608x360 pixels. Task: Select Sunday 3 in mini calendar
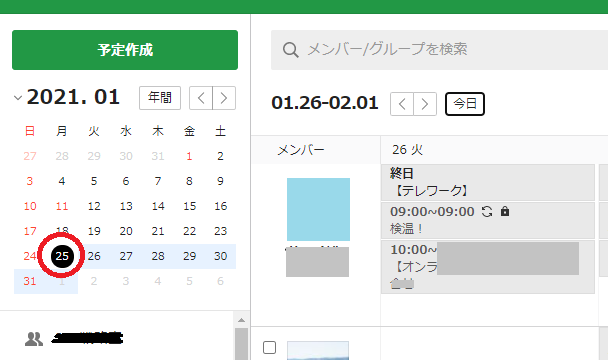(x=30, y=181)
